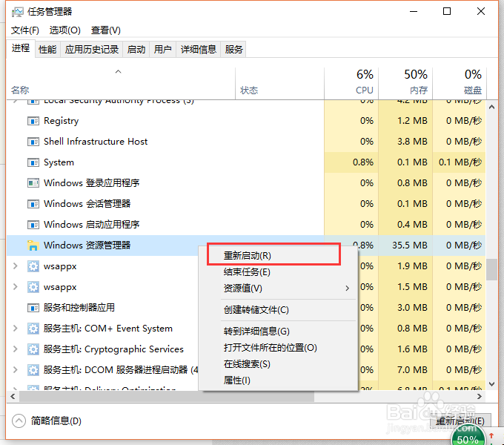The image size is (504, 445).
Task: Click the Cryptographic Services gear icon
Action: pos(33,349)
